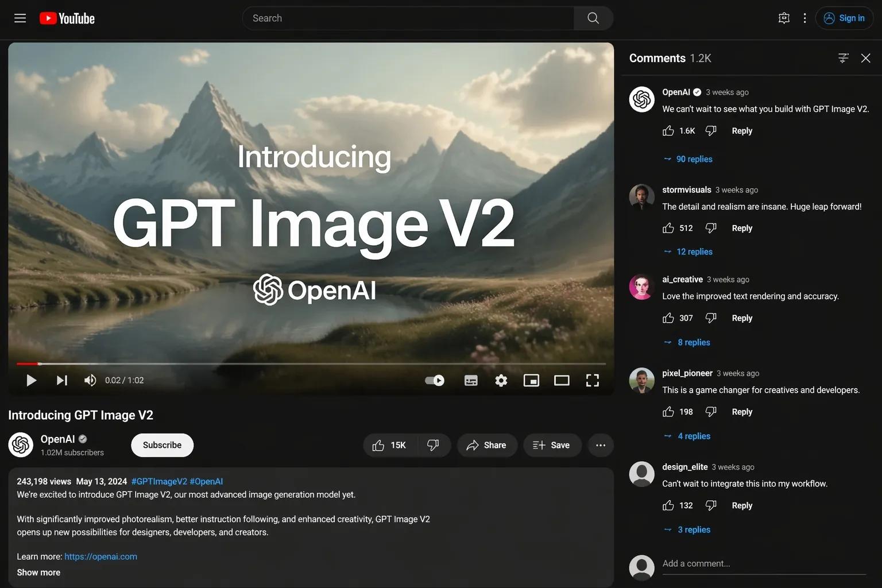Open comments sort options
Viewport: 882px width, 588px height.
(x=843, y=58)
